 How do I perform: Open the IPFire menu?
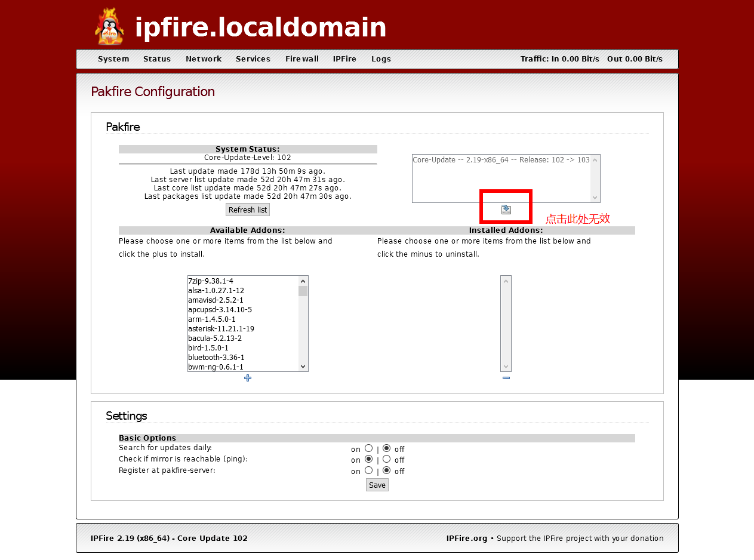[344, 59]
